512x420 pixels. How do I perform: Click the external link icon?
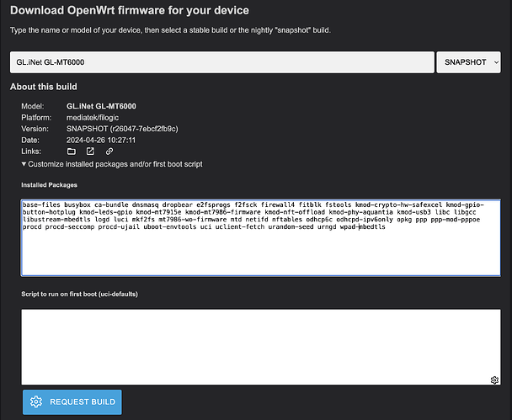tap(90, 152)
